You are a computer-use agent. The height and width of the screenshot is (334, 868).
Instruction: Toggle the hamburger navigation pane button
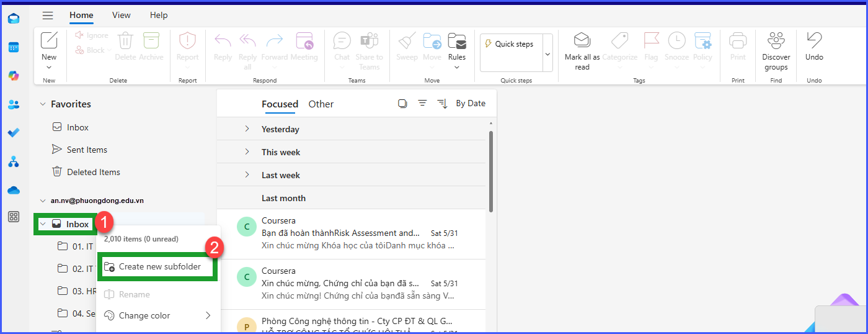[x=48, y=16]
